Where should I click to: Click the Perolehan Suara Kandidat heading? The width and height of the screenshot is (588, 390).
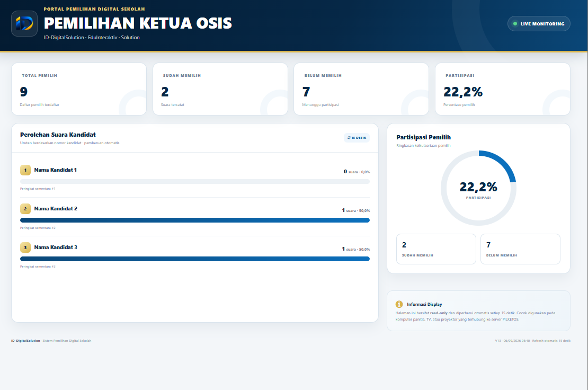point(58,135)
